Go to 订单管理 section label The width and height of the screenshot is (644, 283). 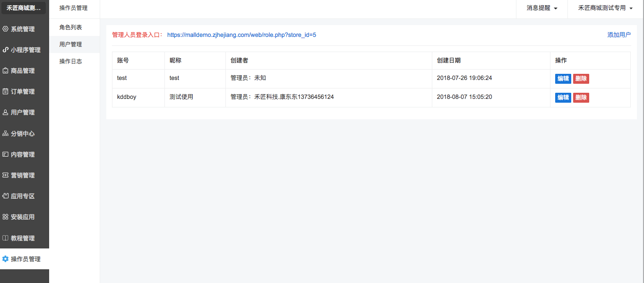23,91
